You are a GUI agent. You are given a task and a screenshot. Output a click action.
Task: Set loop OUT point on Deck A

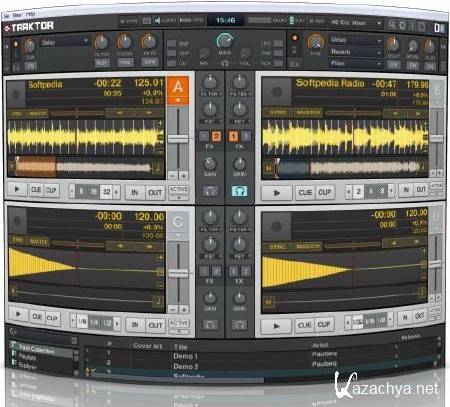[x=155, y=193]
